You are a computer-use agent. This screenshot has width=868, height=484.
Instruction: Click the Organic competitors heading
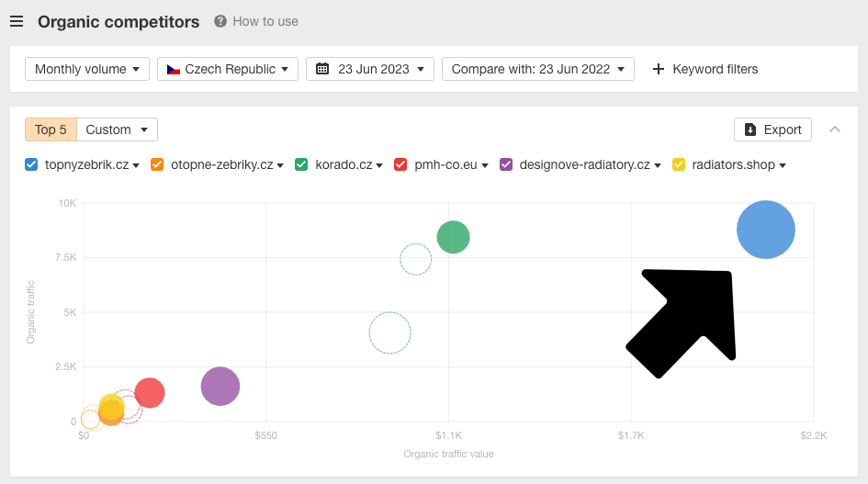click(x=118, y=22)
